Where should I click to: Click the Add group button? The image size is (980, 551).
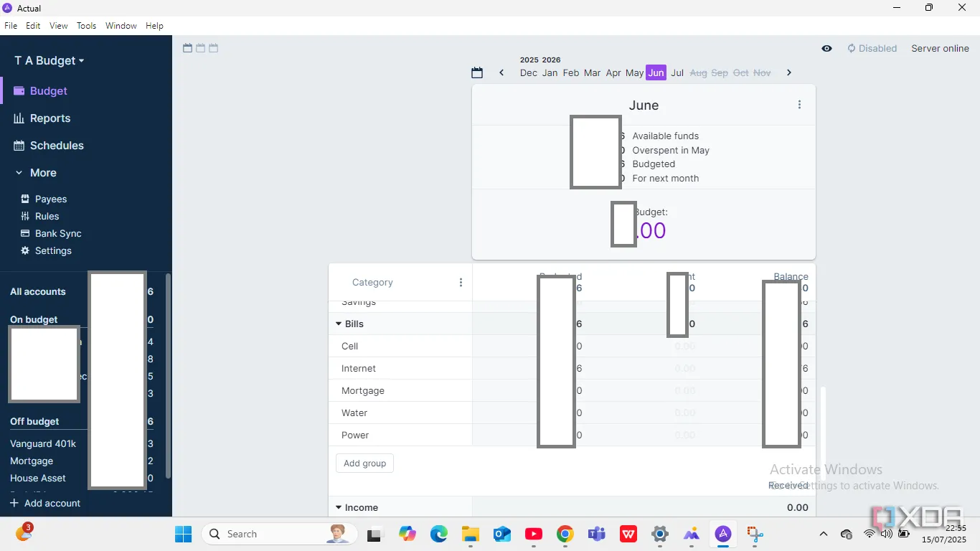pyautogui.click(x=364, y=463)
